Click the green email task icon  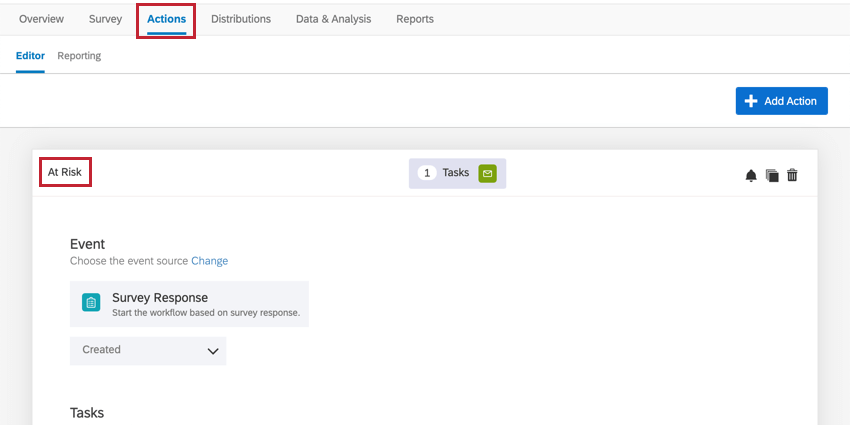487,173
